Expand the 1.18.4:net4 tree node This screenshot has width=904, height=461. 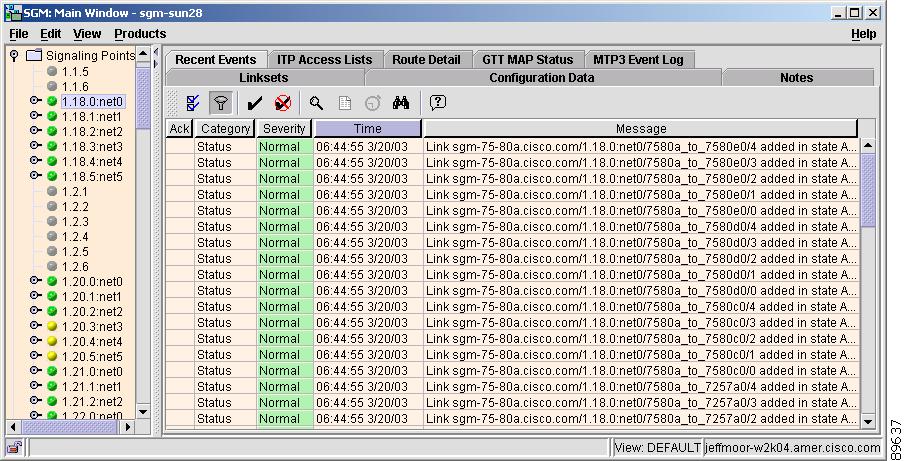click(x=35, y=160)
